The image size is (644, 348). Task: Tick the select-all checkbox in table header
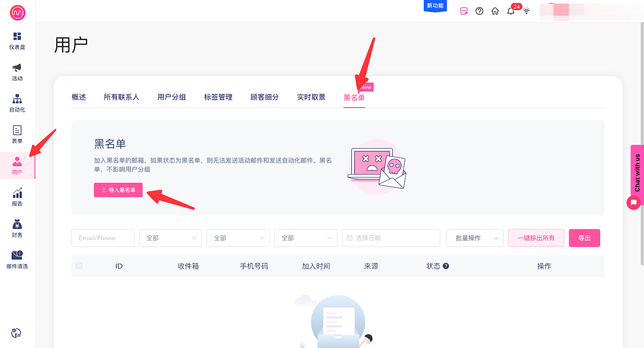[79, 265]
